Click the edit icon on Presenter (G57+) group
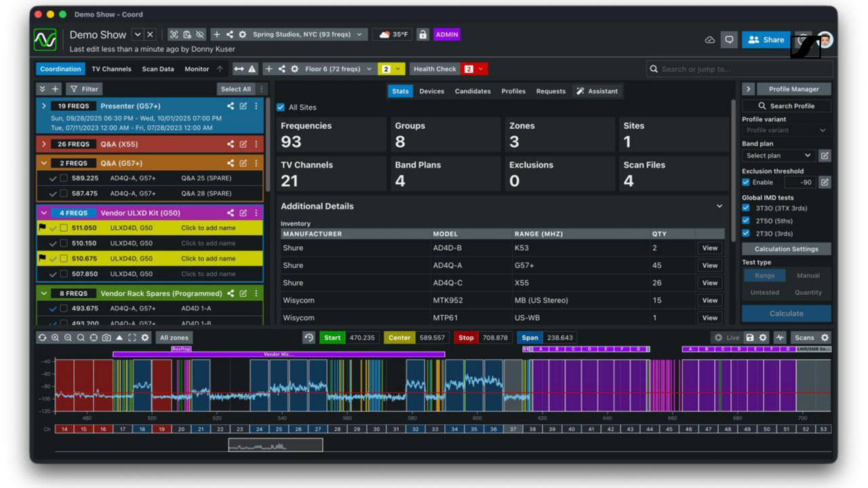Screen dimensions: 868x488 click(x=243, y=106)
